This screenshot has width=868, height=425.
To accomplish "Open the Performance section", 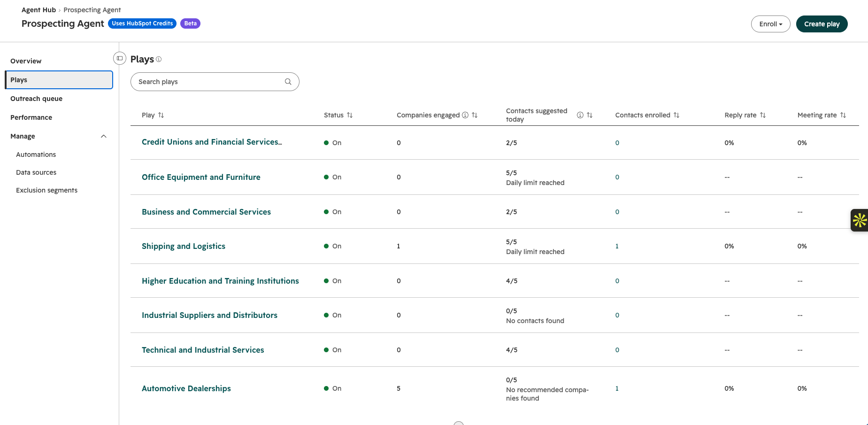I will [x=31, y=117].
